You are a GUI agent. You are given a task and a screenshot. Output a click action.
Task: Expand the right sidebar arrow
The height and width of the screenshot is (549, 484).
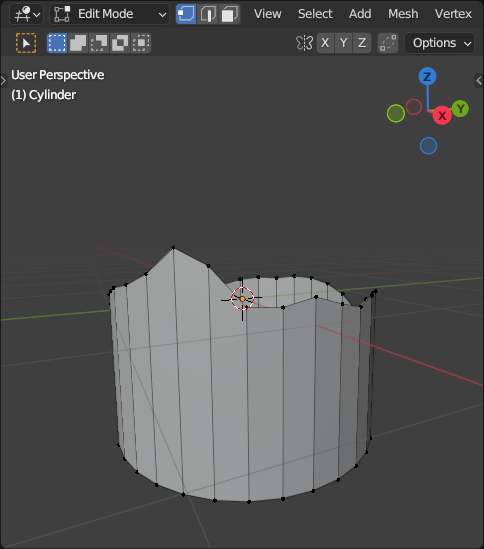(479, 81)
